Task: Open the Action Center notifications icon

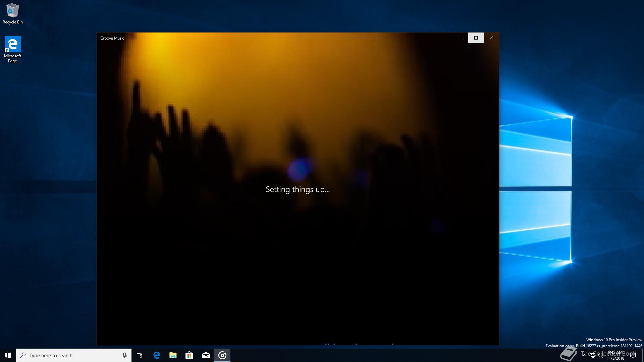Action: point(633,356)
